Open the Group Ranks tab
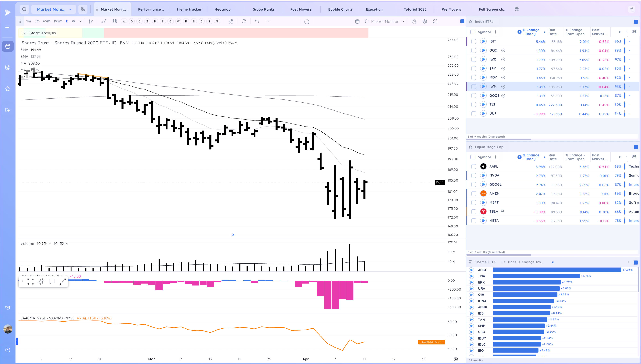This screenshot has height=364, width=641. click(263, 9)
